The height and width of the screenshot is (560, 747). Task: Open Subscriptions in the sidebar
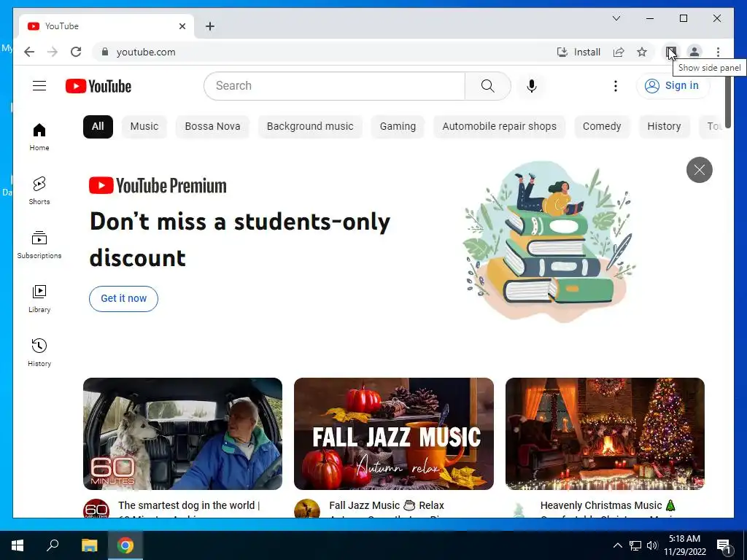(39, 245)
